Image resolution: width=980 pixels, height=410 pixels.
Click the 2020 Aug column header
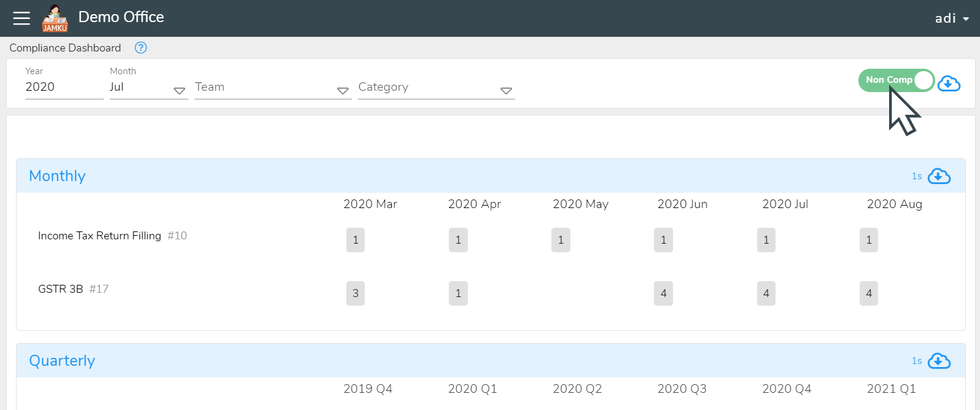tap(895, 204)
